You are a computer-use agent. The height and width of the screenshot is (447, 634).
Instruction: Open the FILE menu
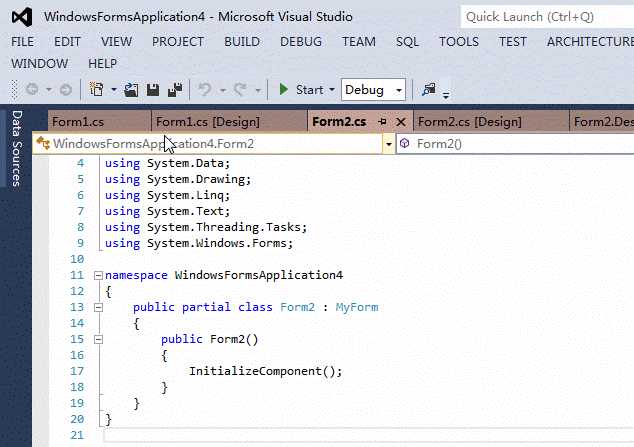point(23,42)
